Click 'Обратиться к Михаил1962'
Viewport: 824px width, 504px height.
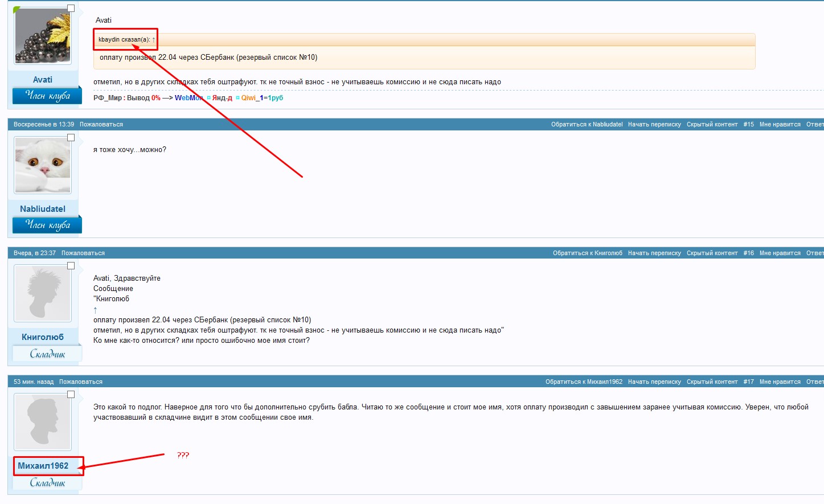pyautogui.click(x=584, y=382)
